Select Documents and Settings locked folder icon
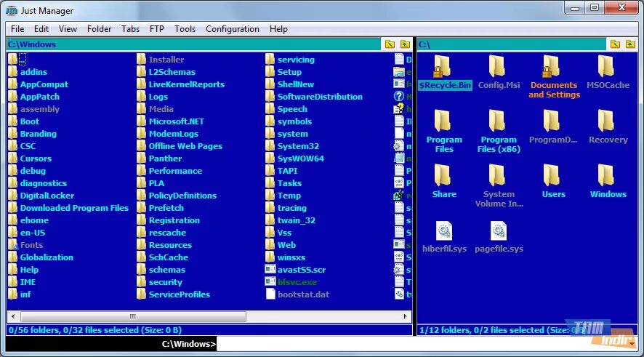 [552, 66]
